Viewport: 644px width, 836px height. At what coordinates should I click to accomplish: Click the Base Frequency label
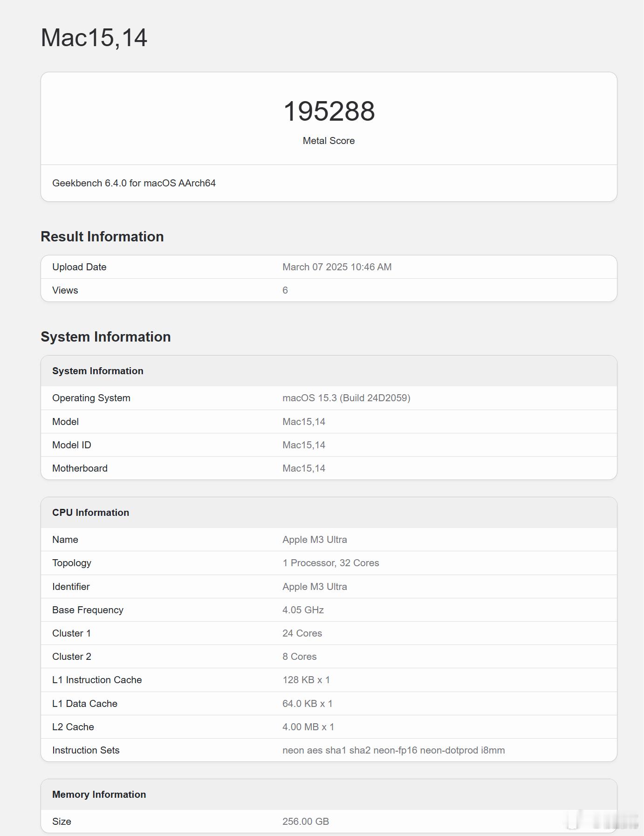click(x=88, y=610)
